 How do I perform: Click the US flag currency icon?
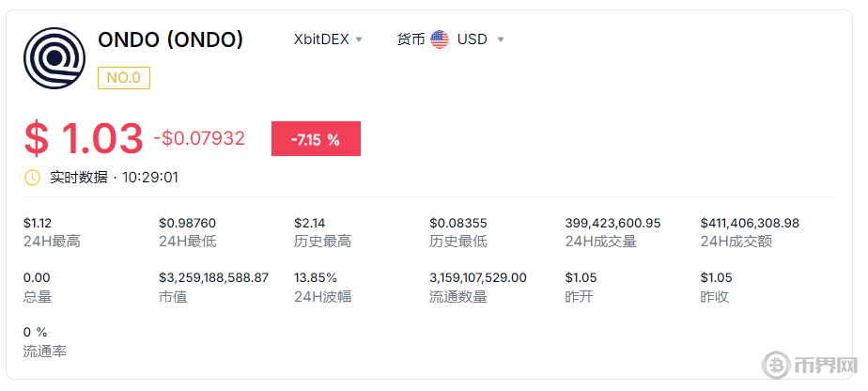pyautogui.click(x=440, y=39)
